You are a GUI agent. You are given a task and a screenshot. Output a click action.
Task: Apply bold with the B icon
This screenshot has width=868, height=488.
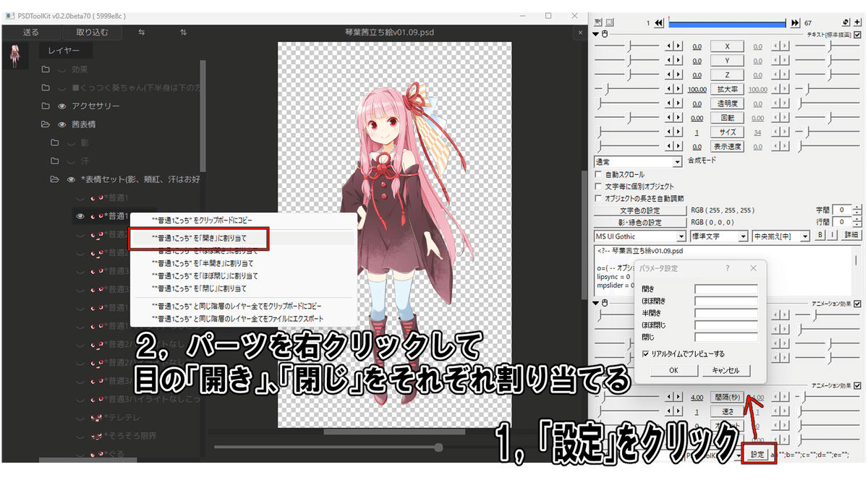coord(820,236)
